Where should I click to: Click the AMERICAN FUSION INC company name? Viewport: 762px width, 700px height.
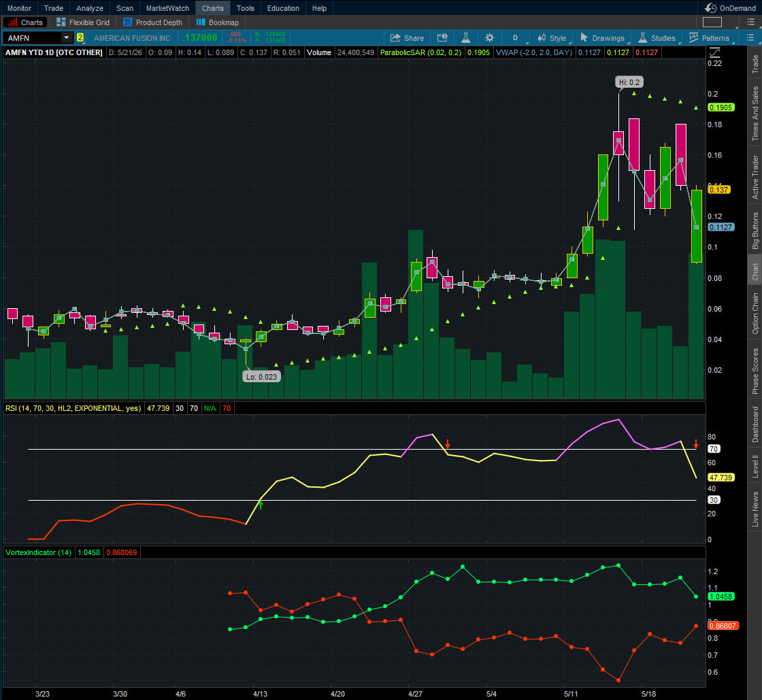(x=132, y=38)
